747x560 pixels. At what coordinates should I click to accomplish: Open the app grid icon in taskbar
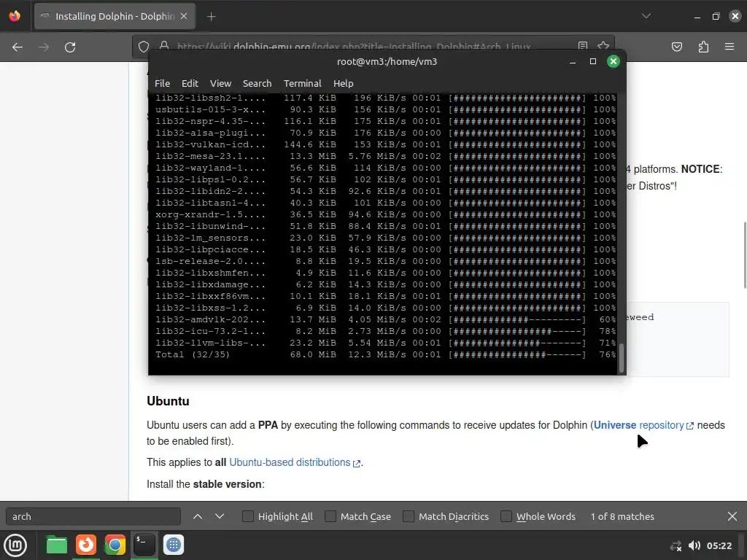coord(174,545)
